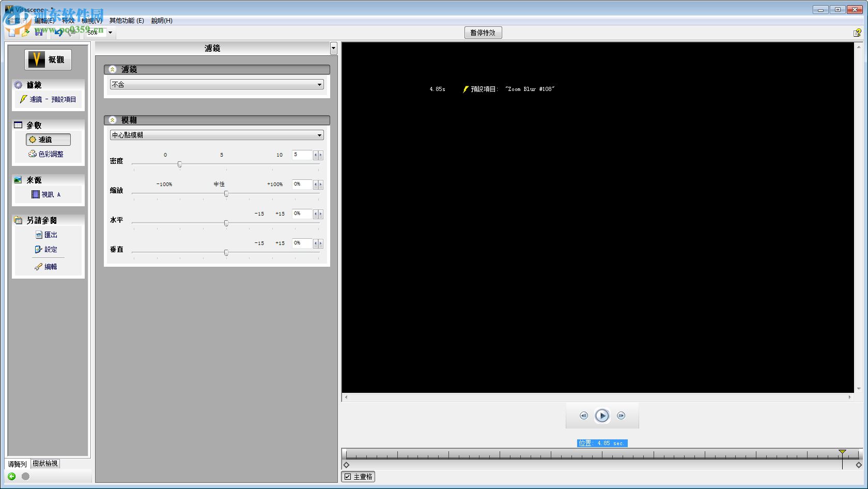This screenshot has height=489, width=868.
Task: Open the 50% zoom level dropdown
Action: coord(110,33)
